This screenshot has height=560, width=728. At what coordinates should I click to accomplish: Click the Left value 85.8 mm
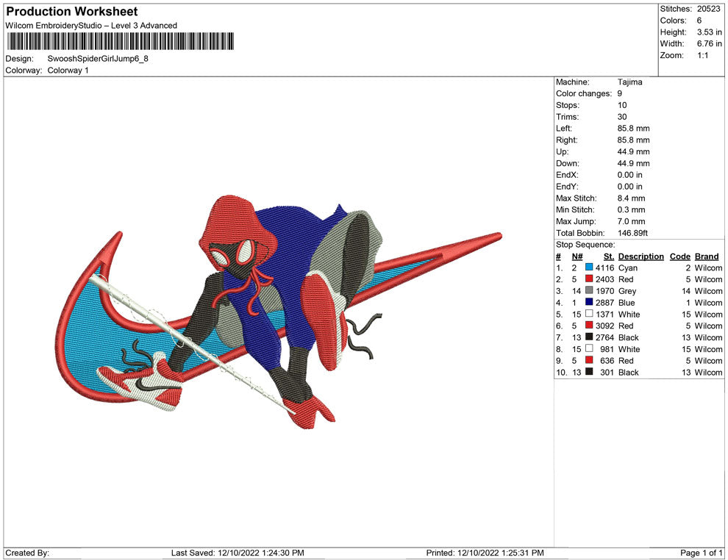633,129
